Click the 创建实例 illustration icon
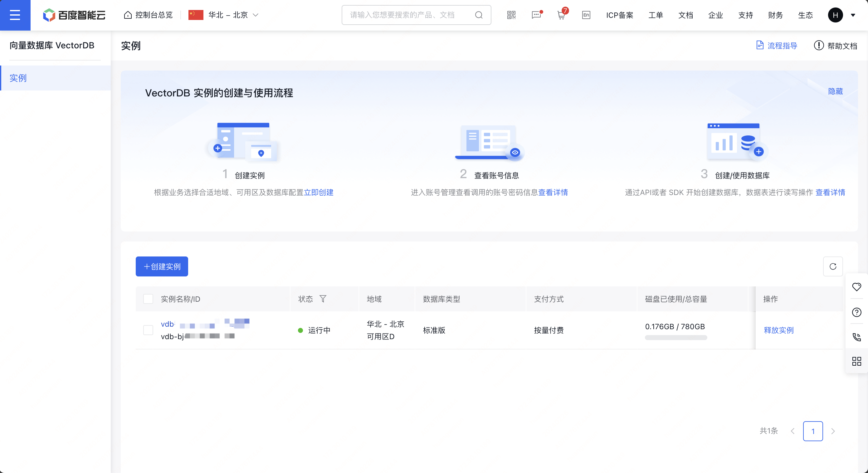The image size is (868, 473). click(243, 142)
